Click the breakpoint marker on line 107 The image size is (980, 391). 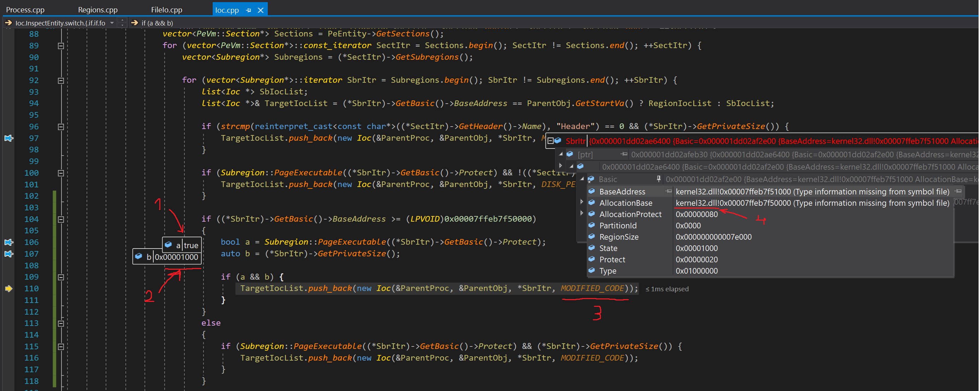8,254
